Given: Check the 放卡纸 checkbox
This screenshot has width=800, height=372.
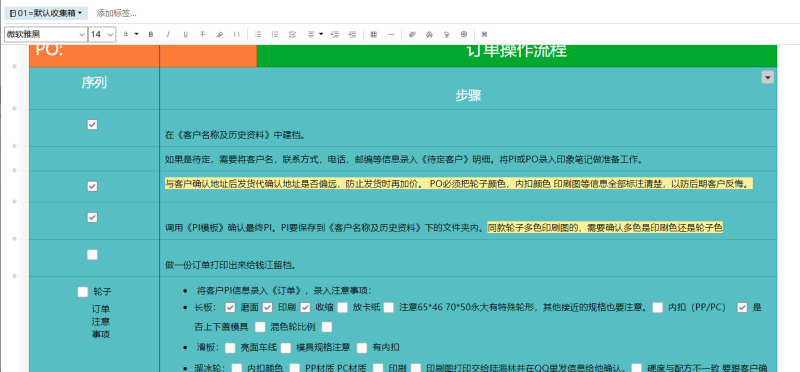Looking at the screenshot, I should pyautogui.click(x=342, y=308).
